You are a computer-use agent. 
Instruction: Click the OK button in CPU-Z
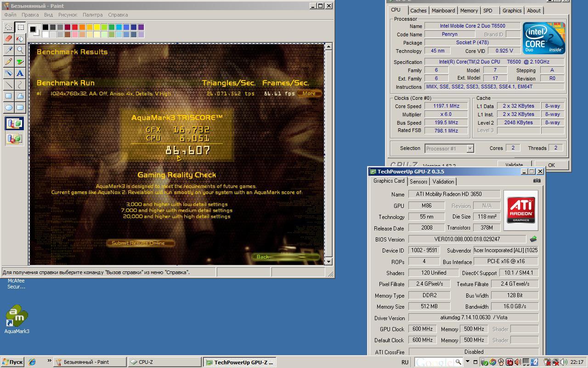(551, 165)
